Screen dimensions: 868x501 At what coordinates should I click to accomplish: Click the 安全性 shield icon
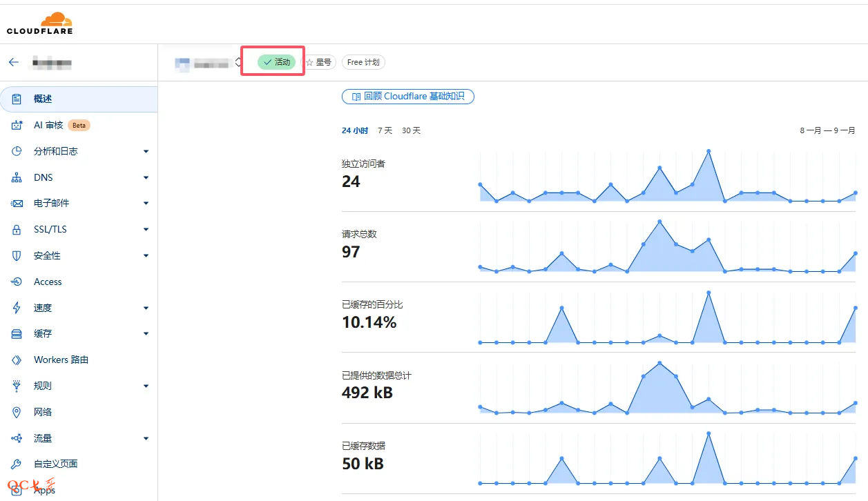coord(17,255)
